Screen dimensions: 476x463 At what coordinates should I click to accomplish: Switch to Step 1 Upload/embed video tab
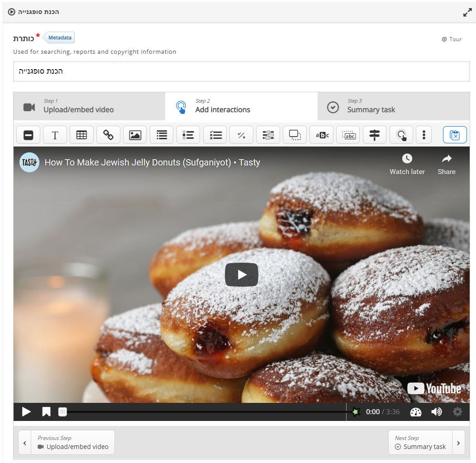[x=89, y=107]
